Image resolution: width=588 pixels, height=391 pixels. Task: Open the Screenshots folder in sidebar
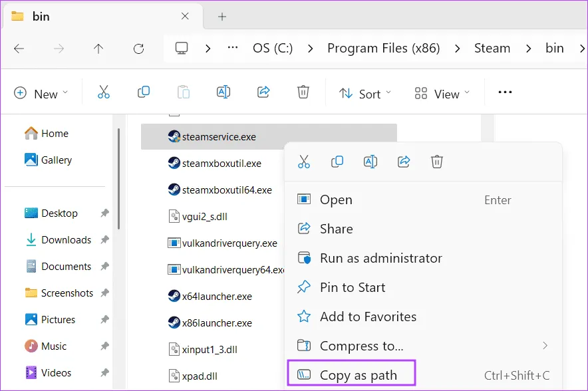[x=59, y=293]
